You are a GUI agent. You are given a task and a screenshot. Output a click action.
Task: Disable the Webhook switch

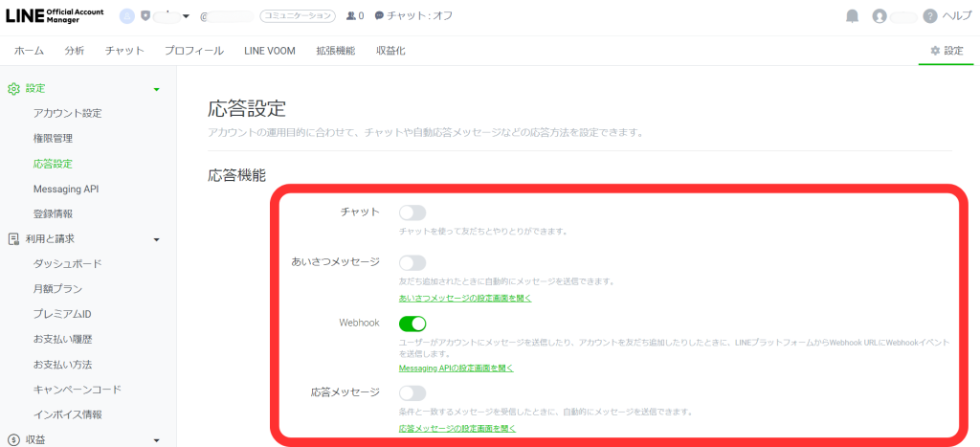(412, 324)
